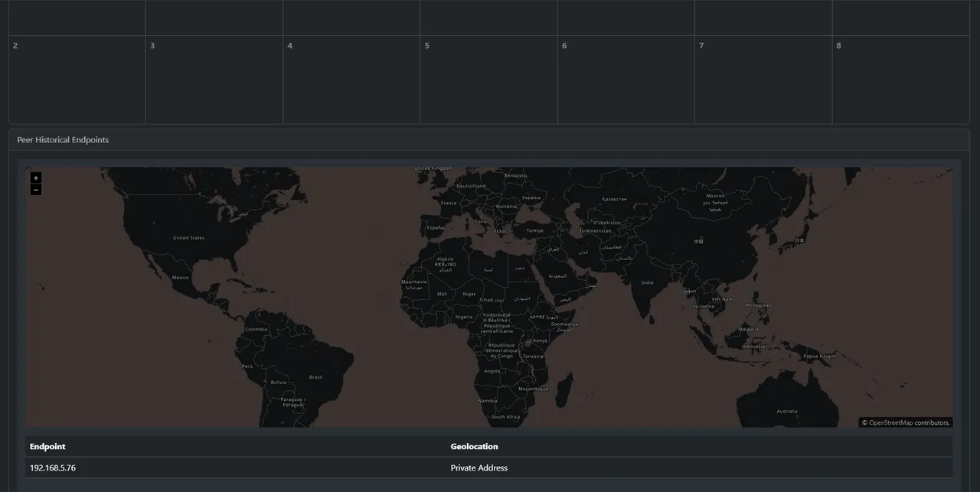The width and height of the screenshot is (980, 492).
Task: Click the Algérie label on map
Action: pos(445,259)
